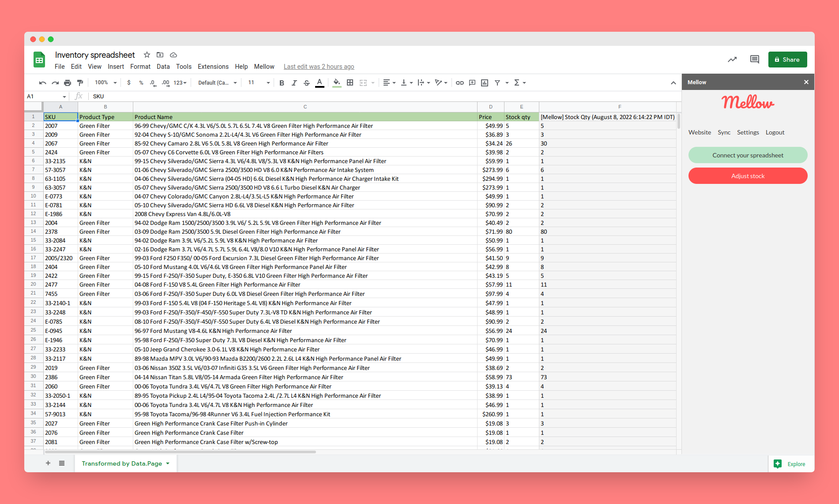Open font family Default dropdown

pos(218,83)
